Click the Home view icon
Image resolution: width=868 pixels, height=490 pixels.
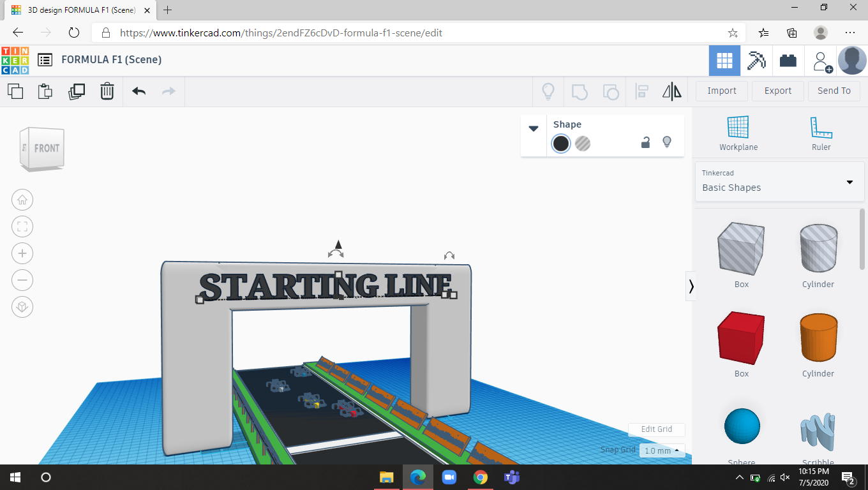tap(22, 200)
